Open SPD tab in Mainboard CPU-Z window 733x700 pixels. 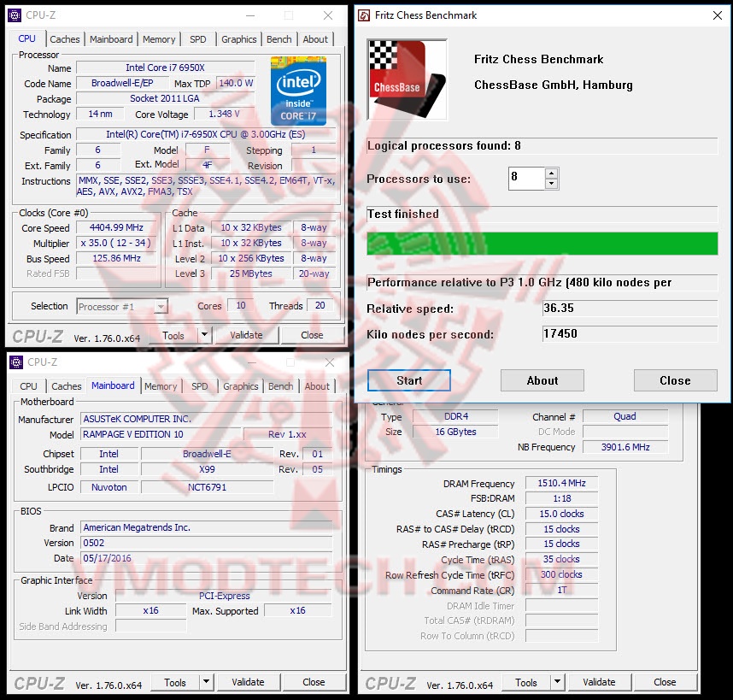(x=200, y=386)
